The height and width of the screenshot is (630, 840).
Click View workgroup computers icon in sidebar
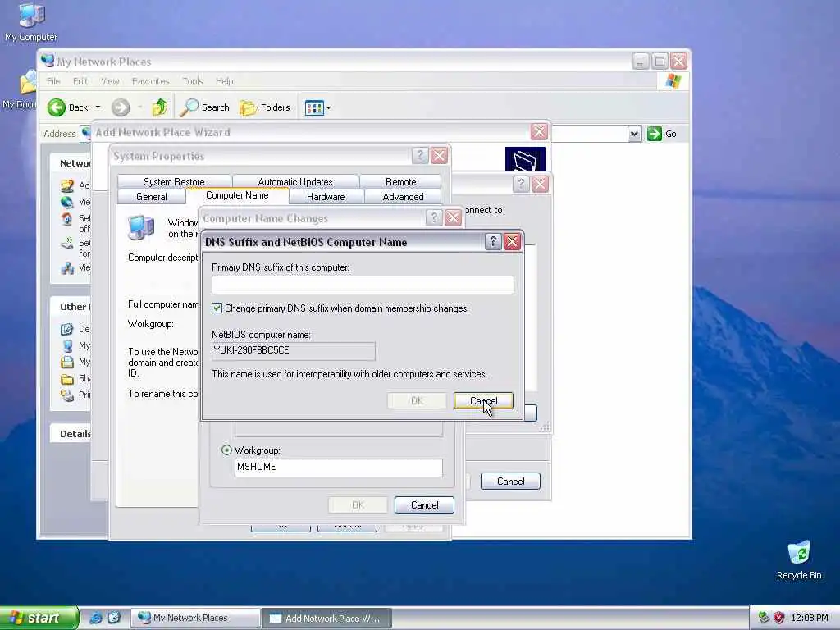67,267
